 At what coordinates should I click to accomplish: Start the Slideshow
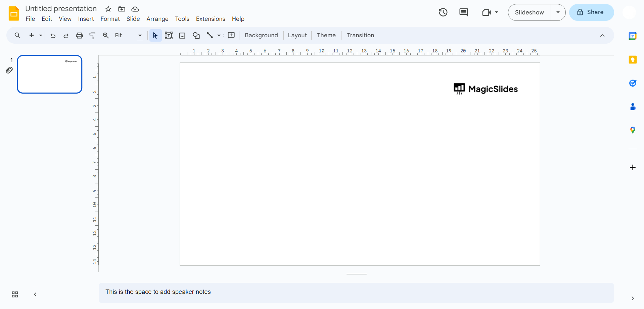coord(530,12)
